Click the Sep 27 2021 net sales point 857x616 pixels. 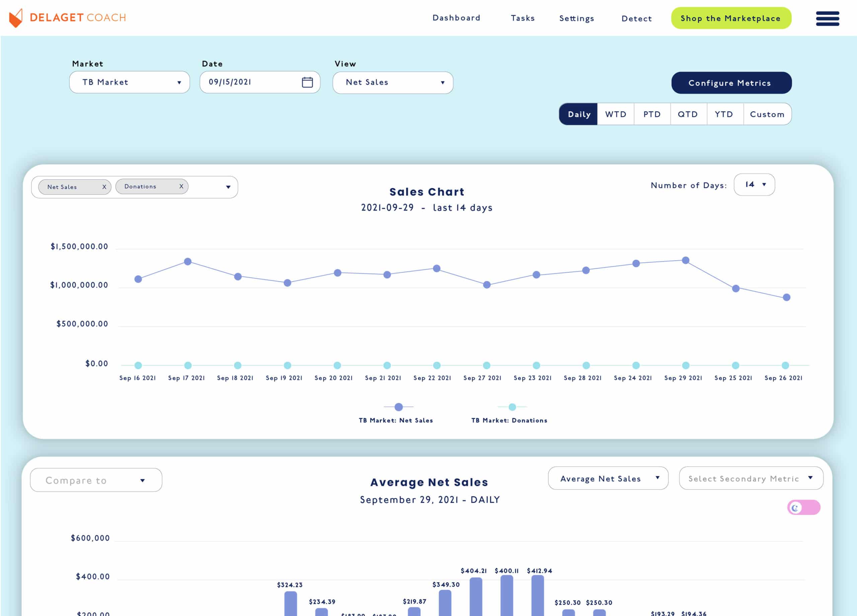coord(487,285)
